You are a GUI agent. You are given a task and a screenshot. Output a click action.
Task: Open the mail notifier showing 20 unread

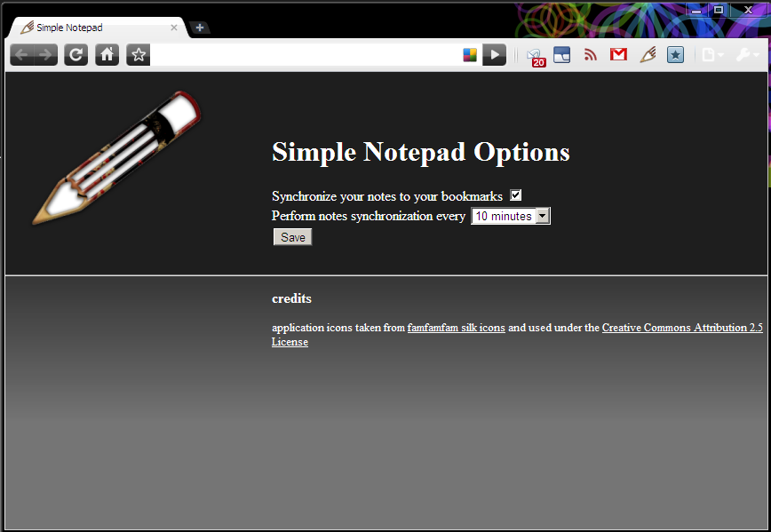tap(535, 55)
